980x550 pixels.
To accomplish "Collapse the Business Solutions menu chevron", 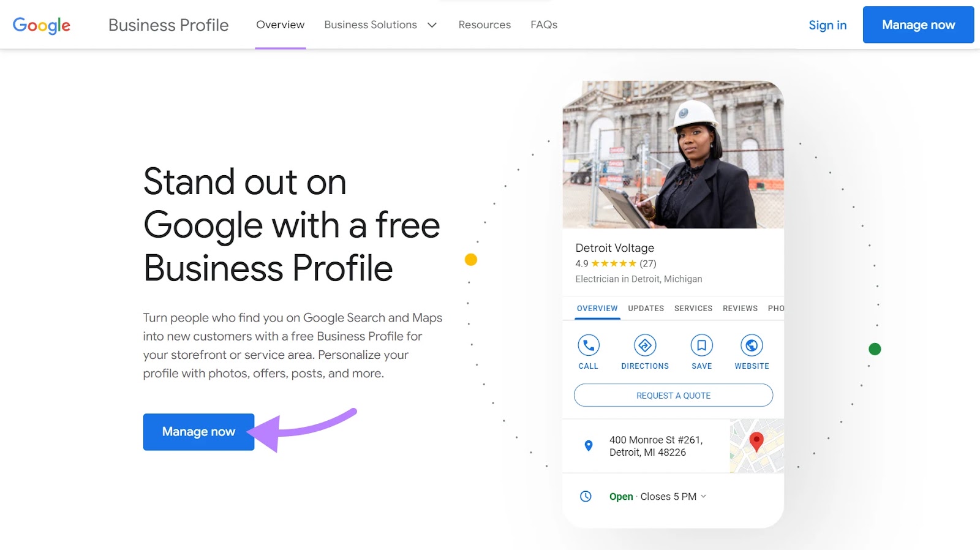I will click(432, 25).
